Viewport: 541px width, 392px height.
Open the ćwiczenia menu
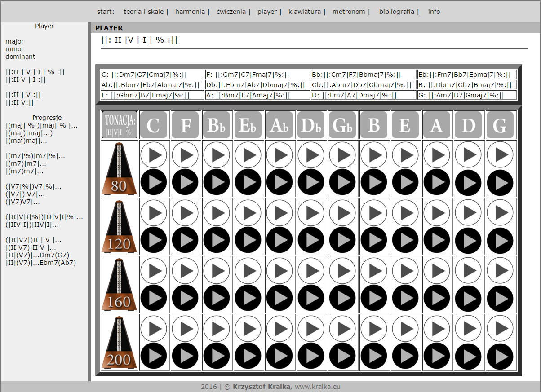coord(231,12)
